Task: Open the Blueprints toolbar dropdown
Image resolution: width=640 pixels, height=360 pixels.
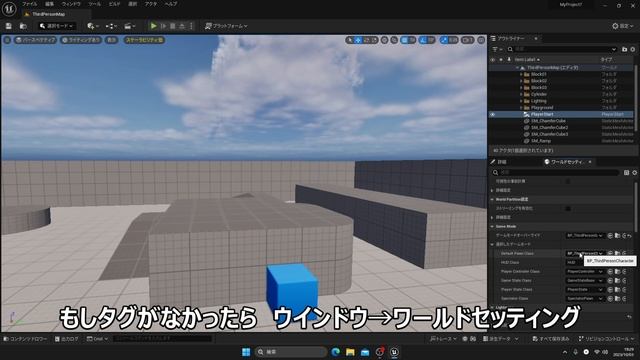Action: (x=111, y=26)
